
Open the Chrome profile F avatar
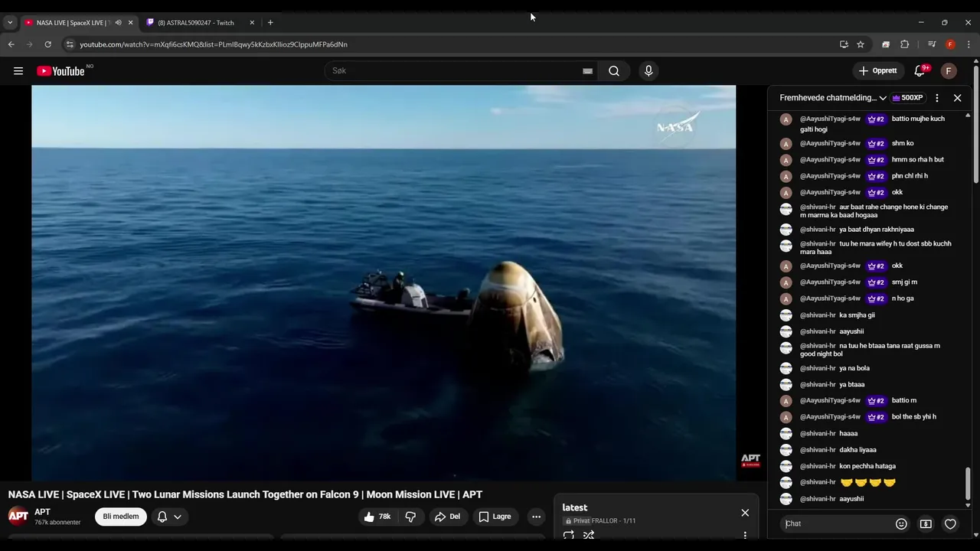(x=950, y=44)
